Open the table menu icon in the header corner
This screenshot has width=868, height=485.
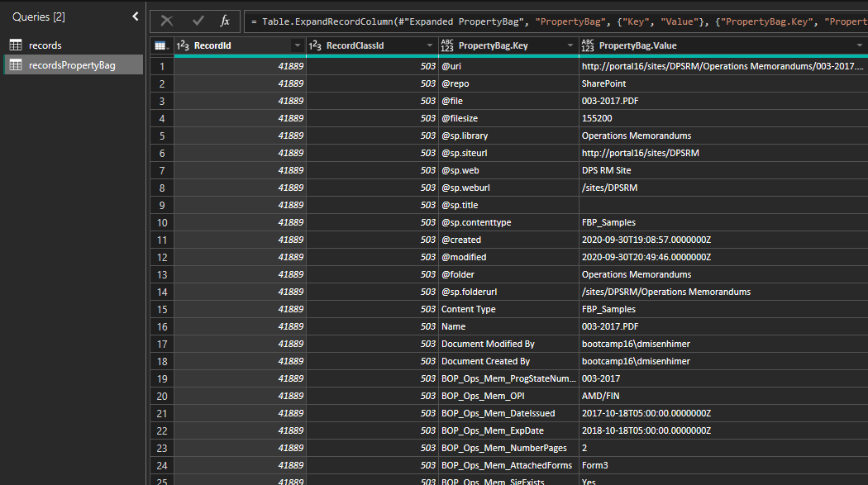(161, 46)
